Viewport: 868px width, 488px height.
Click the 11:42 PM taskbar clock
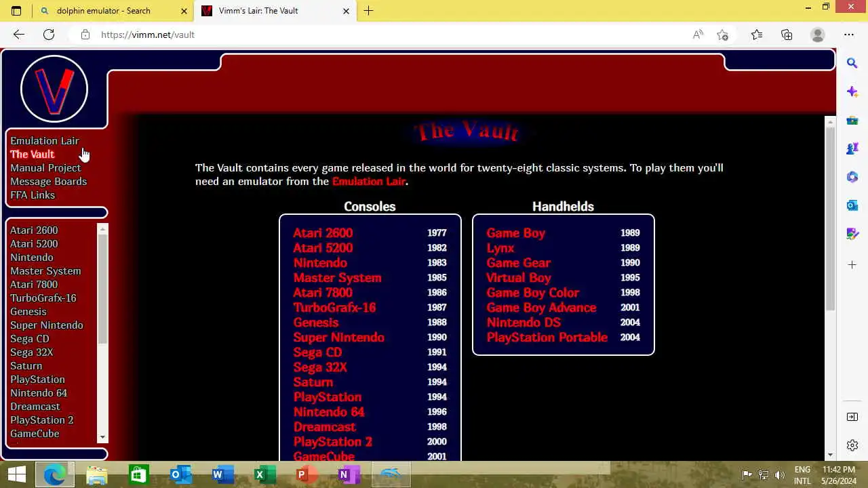pos(839,469)
